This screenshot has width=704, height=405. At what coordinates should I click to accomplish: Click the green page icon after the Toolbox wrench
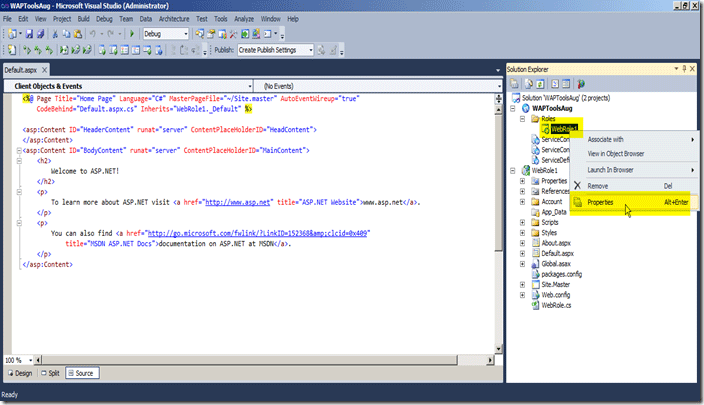point(245,34)
